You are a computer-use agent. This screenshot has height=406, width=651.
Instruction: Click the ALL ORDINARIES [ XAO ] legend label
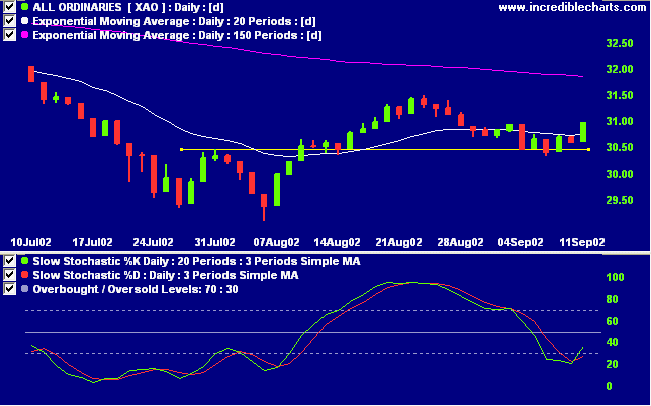coord(128,7)
